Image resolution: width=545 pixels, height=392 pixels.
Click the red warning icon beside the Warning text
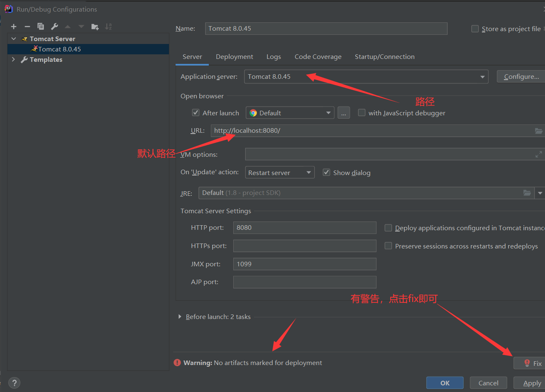click(x=177, y=363)
